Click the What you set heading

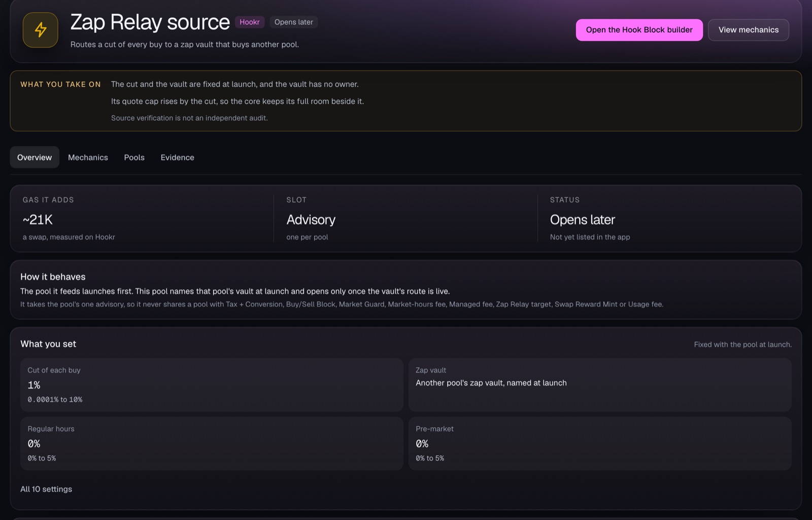(48, 344)
